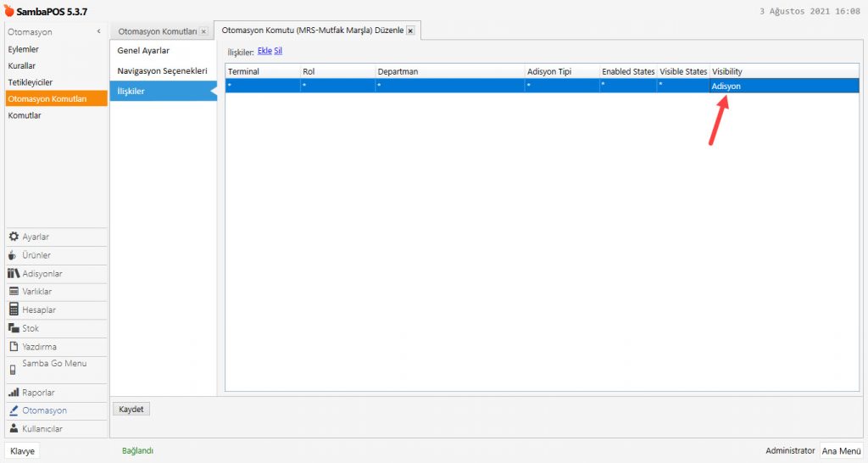The image size is (868, 463).
Task: Click the Yazdırma document icon
Action: click(14, 347)
